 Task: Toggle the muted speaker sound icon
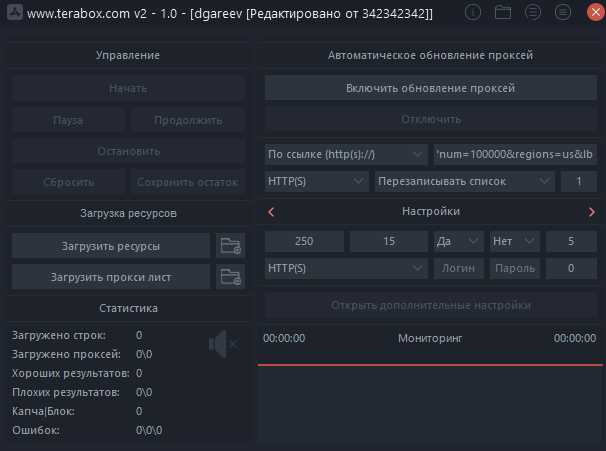[x=223, y=344]
